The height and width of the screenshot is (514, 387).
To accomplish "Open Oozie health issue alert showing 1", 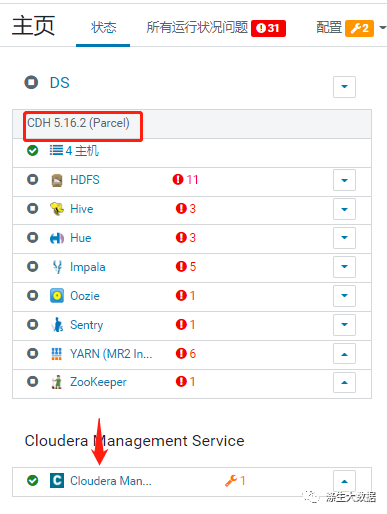I will [185, 295].
